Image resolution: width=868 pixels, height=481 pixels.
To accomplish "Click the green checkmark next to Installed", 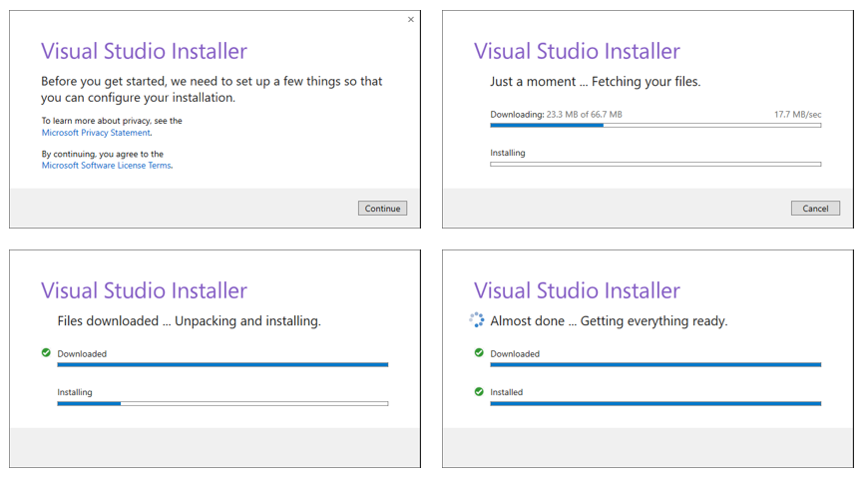I will click(479, 392).
